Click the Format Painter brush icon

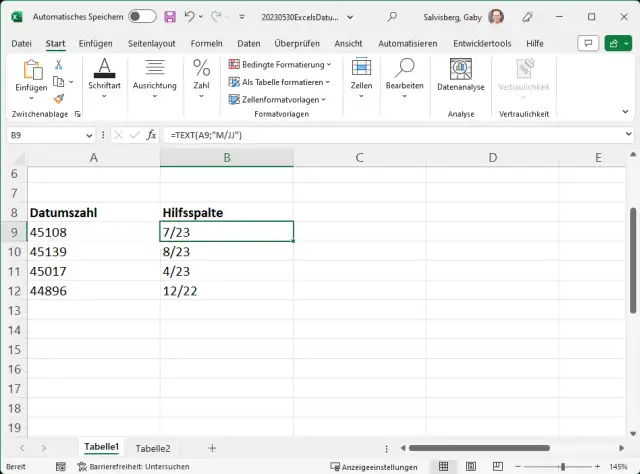click(x=59, y=99)
